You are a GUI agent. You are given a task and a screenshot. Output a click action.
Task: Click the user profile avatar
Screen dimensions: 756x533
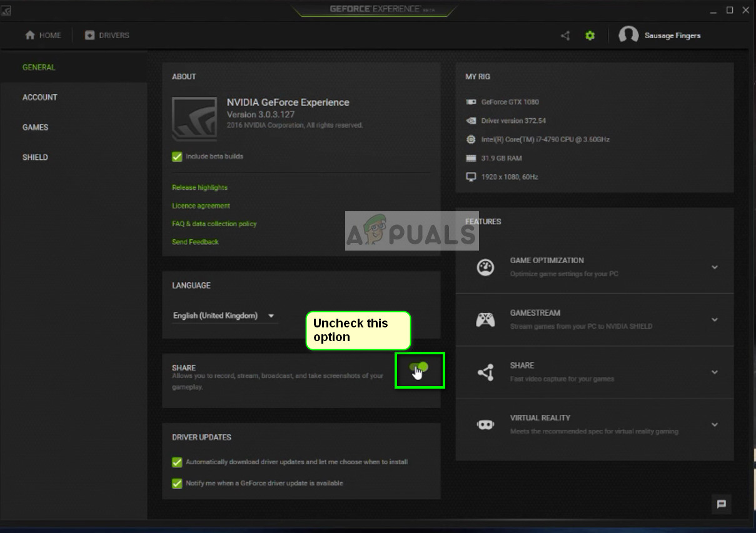pyautogui.click(x=628, y=35)
